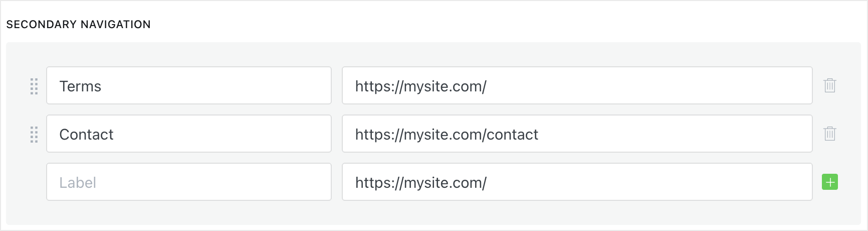Click the gray navigation panel background
868x231 pixels.
[x=431, y=213]
